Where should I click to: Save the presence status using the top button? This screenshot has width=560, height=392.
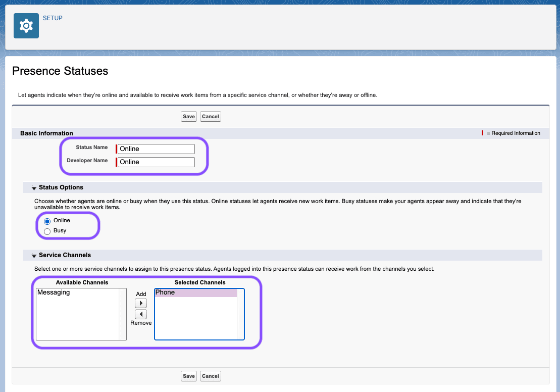click(x=188, y=116)
